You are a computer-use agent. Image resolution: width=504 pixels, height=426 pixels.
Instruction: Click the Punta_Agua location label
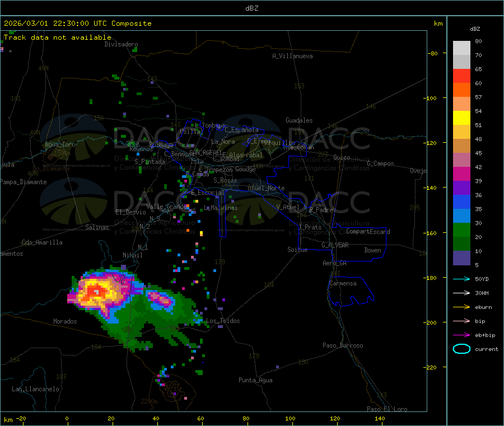255,380
